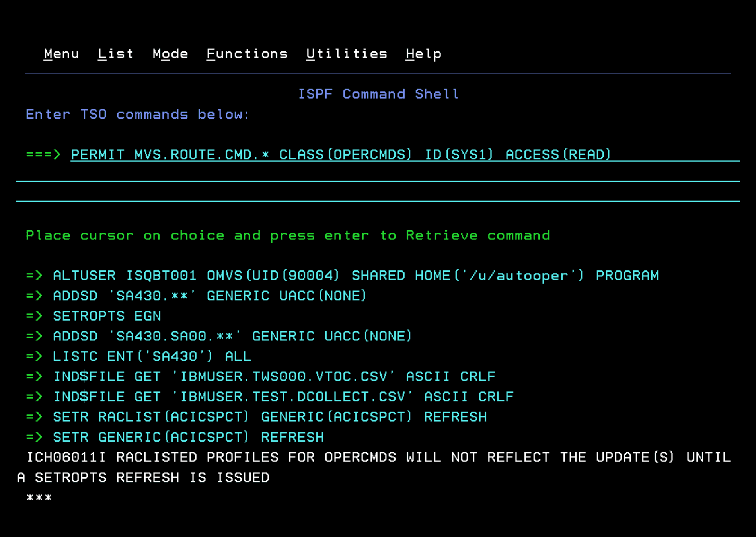Click the third empty command input line
The height and width of the screenshot is (537, 756).
click(378, 195)
